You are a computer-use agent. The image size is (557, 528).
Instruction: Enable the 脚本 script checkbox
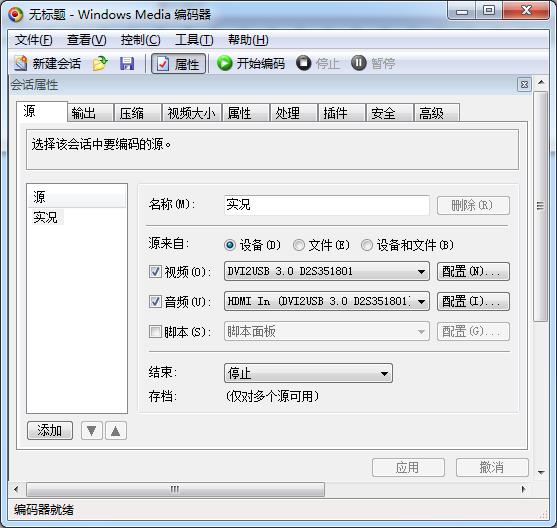[155, 332]
